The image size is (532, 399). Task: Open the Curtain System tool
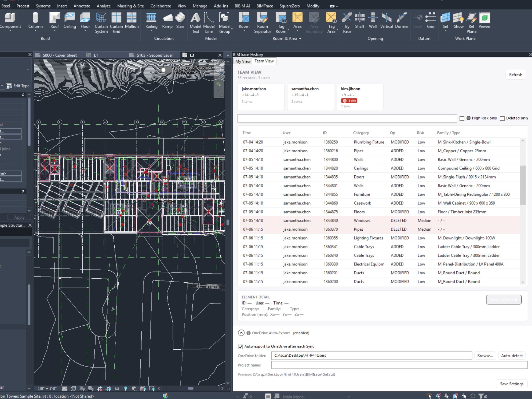tap(101, 23)
